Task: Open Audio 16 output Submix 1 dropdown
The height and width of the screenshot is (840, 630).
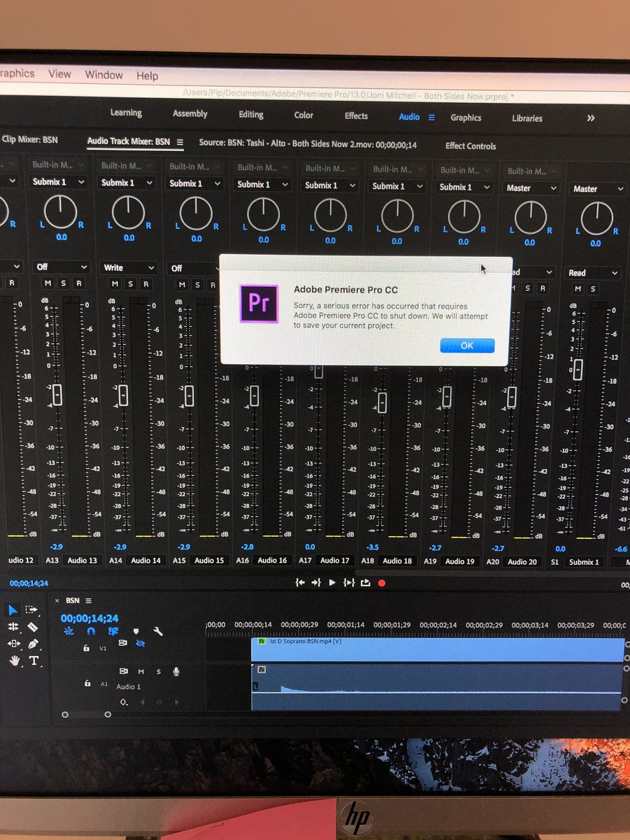Action: pos(262,185)
